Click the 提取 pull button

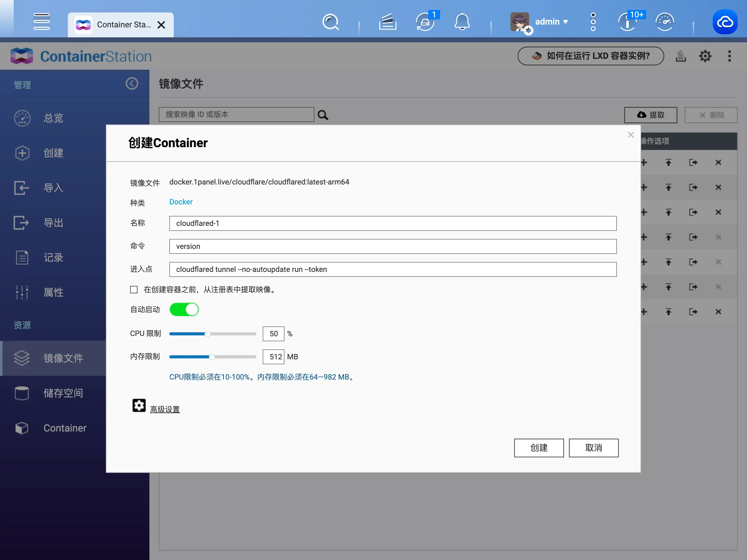(651, 115)
